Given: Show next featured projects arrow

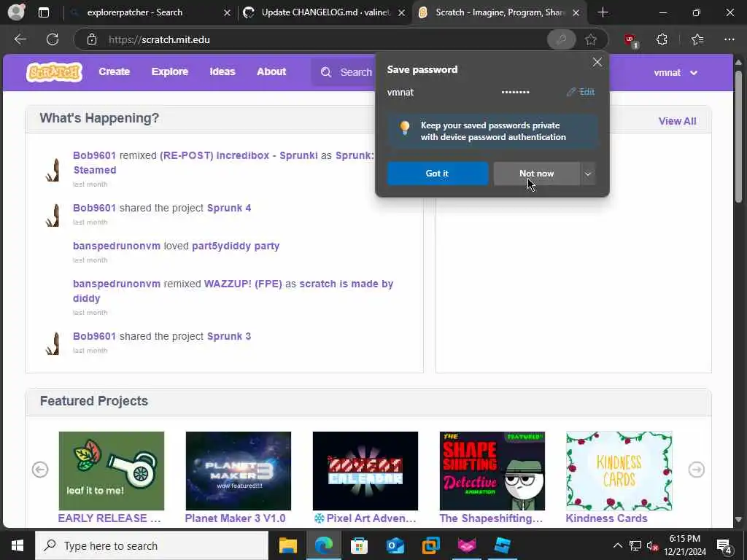Looking at the screenshot, I should pos(696,470).
